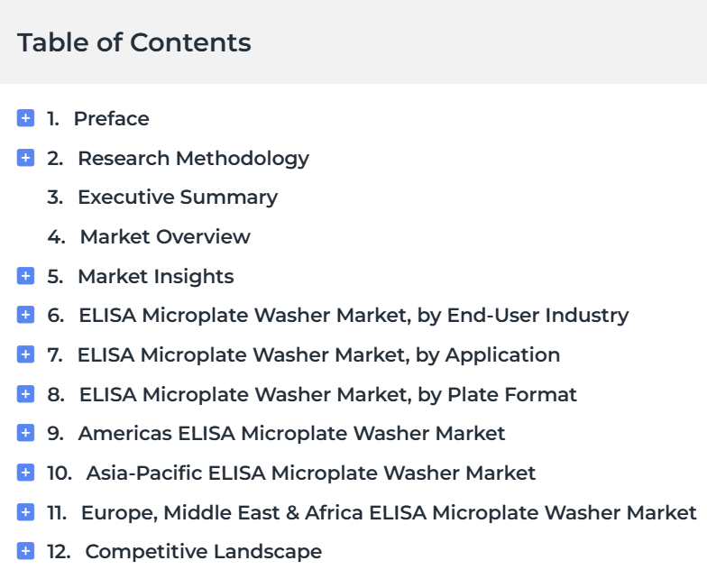707x588 pixels.
Task: Open Asia-Pacific ELISA Microplate Washer Market text
Action: click(310, 473)
